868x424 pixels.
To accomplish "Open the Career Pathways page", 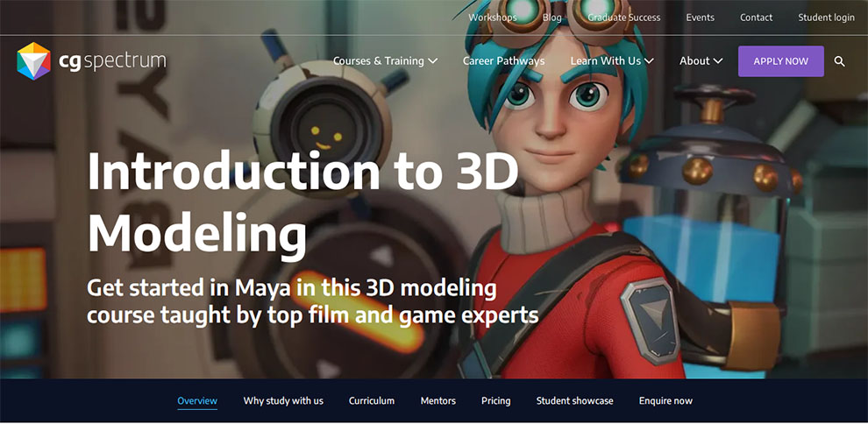I will (504, 60).
